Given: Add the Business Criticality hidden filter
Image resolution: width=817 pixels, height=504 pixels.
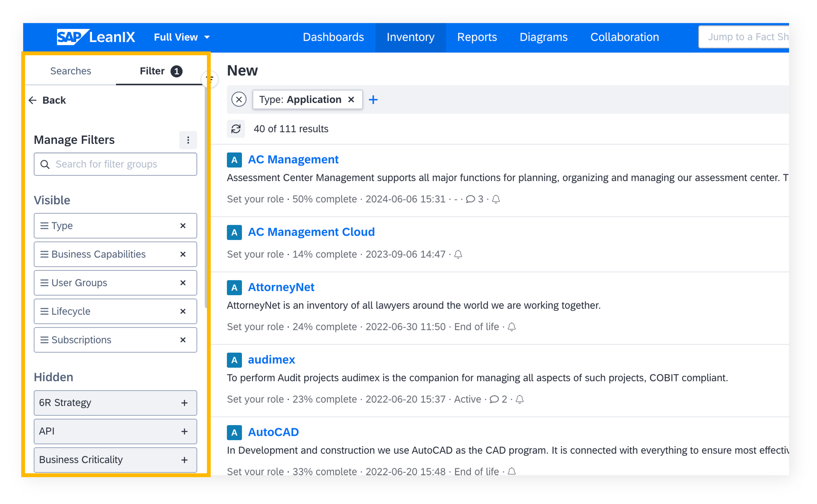Looking at the screenshot, I should [184, 460].
